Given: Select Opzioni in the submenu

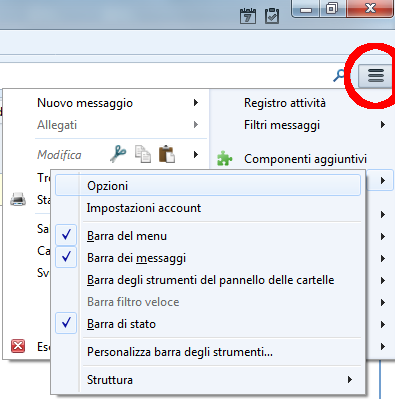Looking at the screenshot, I should [x=208, y=185].
